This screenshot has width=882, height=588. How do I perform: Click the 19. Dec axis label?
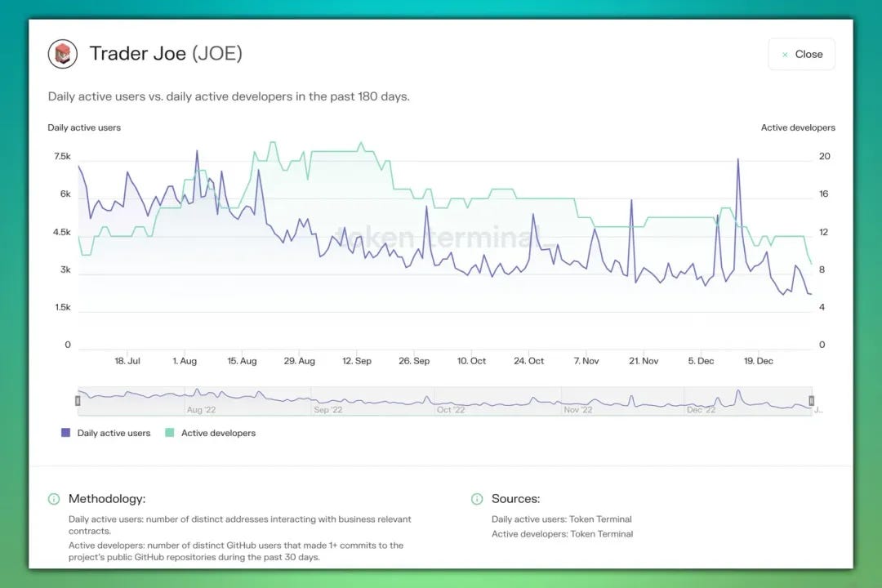[758, 361]
